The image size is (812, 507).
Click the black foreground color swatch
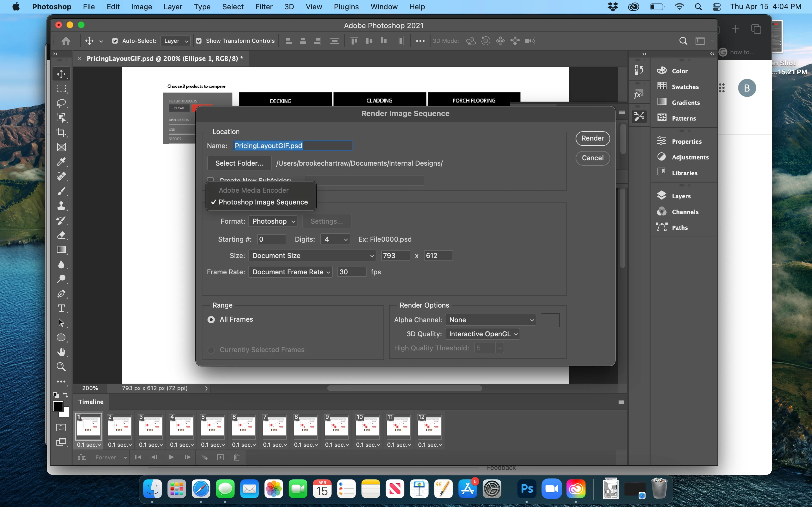click(58, 406)
